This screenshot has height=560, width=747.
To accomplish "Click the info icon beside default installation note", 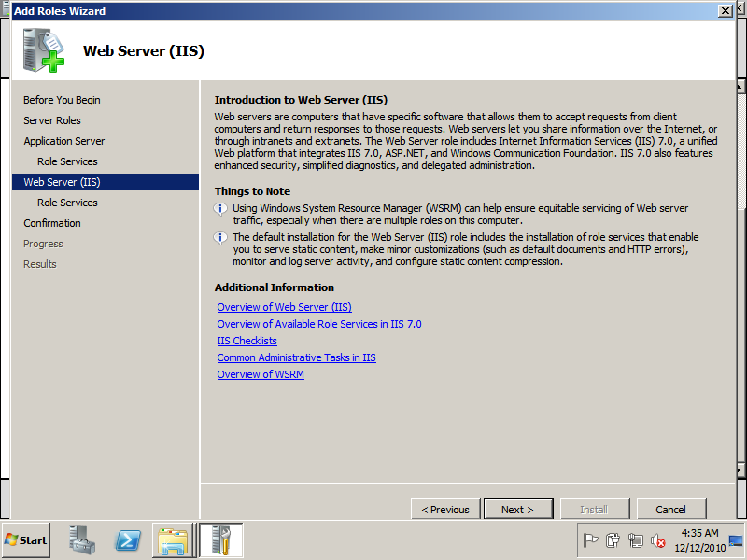I will click(x=220, y=238).
